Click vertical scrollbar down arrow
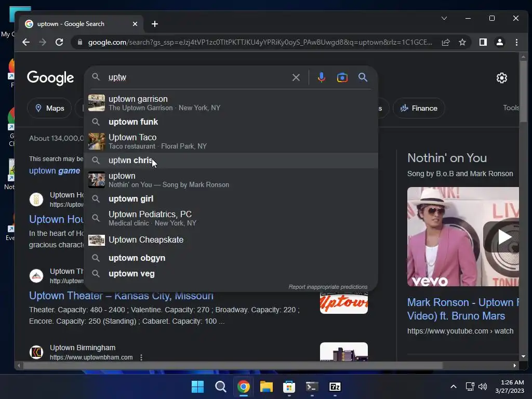The image size is (532, 399). [x=523, y=356]
